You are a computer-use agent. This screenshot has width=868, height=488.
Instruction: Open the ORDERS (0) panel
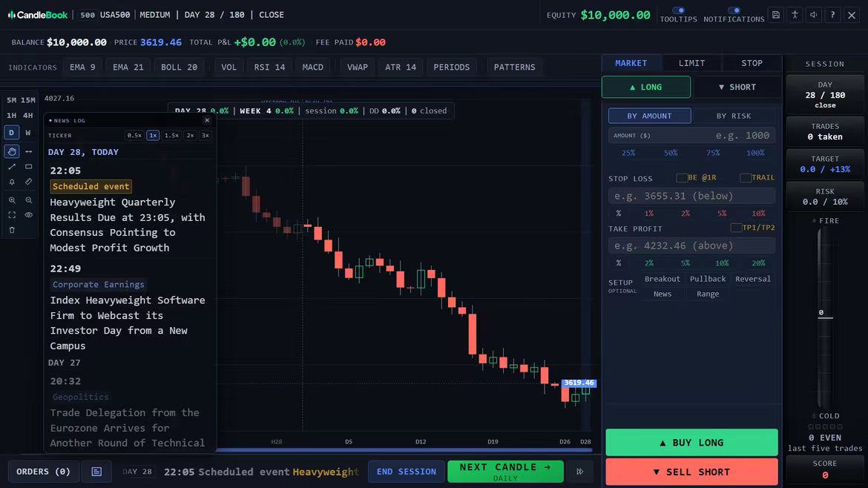43,472
